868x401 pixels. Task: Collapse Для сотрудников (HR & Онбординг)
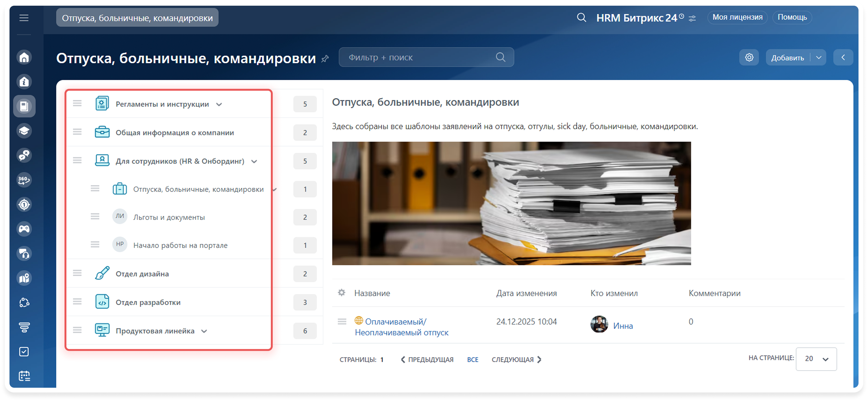click(x=254, y=161)
